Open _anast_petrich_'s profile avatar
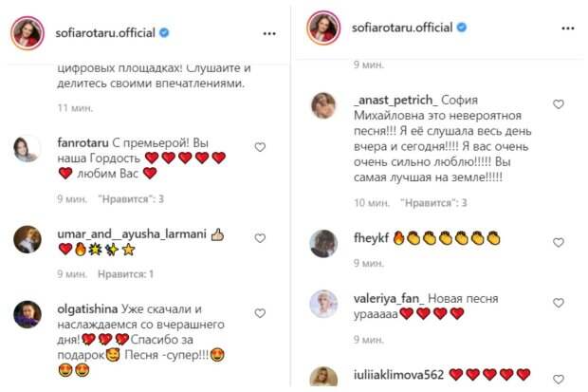 click(324, 104)
